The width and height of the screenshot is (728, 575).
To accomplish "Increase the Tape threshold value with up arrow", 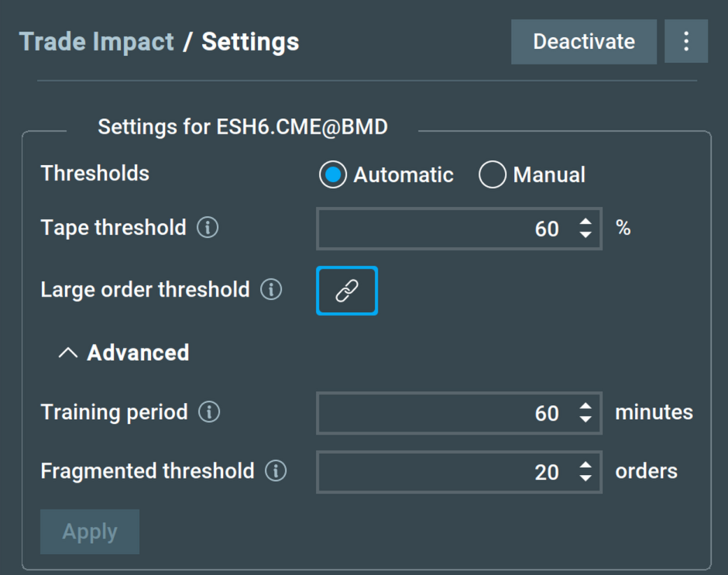I will [x=585, y=222].
